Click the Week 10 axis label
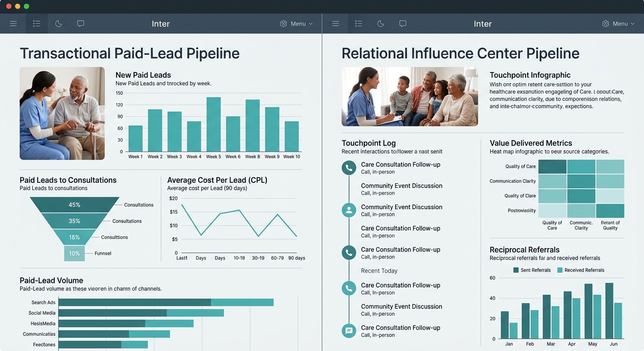Image resolution: width=644 pixels, height=351 pixels. click(292, 157)
